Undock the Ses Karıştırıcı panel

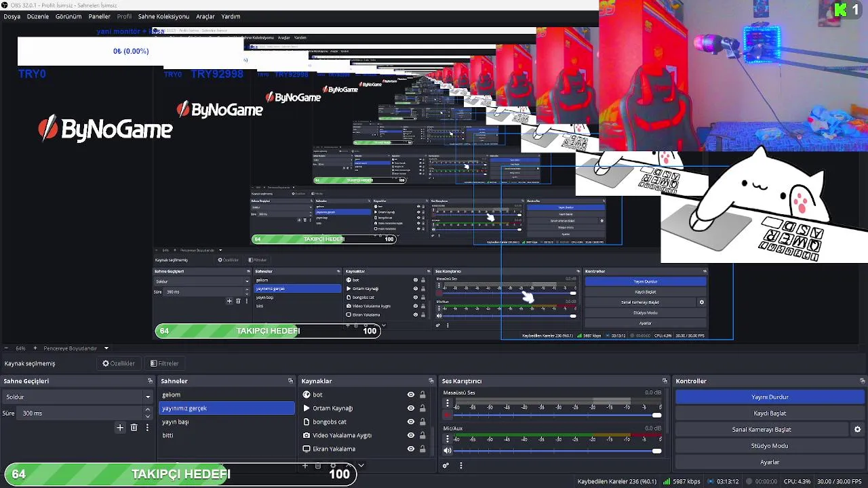[x=665, y=381]
